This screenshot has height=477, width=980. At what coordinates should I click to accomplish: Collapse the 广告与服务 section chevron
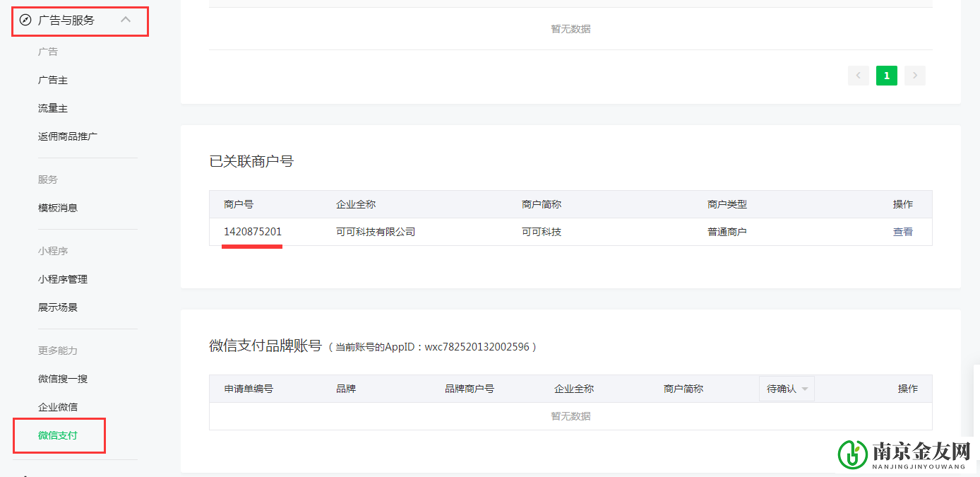(126, 20)
